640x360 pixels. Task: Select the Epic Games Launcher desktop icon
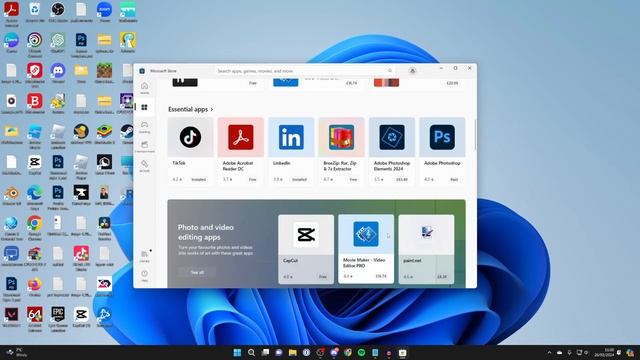[58, 319]
